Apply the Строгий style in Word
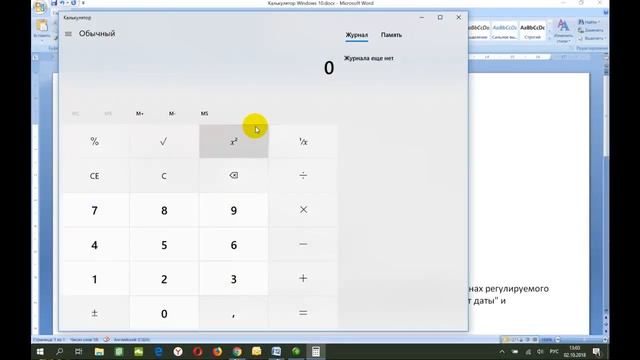The width and height of the screenshot is (640, 360). click(x=533, y=31)
